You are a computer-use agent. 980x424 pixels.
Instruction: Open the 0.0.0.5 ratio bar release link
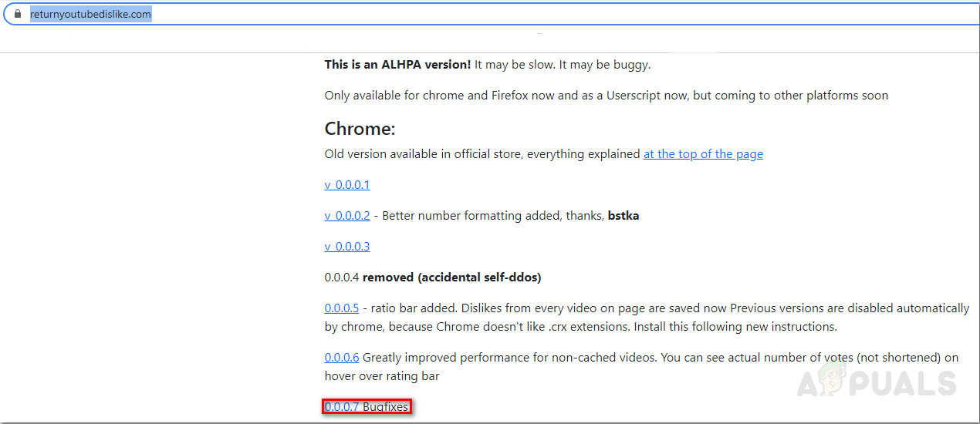pyautogui.click(x=342, y=308)
